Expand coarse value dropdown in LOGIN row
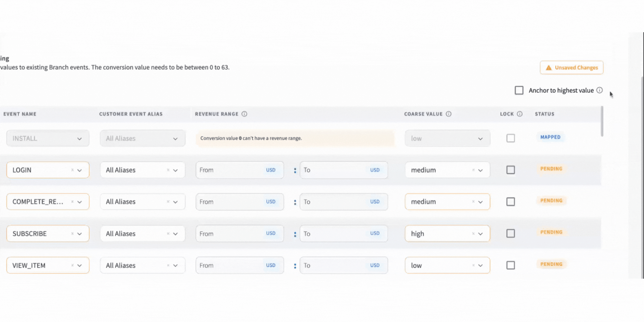Viewport: 644px width, 322px height. point(480,170)
